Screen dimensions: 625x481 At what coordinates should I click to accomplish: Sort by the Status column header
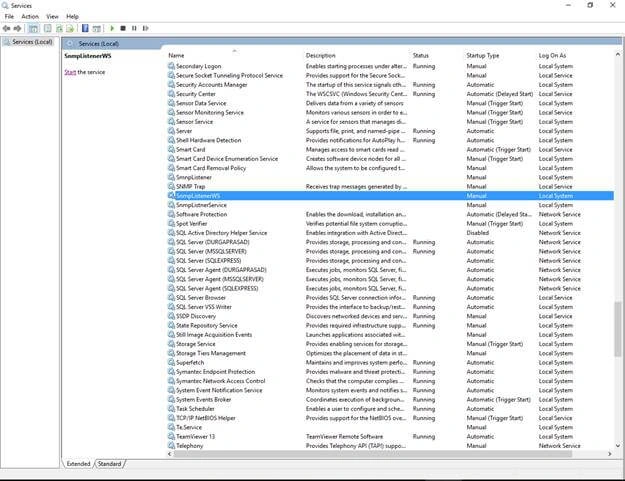(421, 56)
